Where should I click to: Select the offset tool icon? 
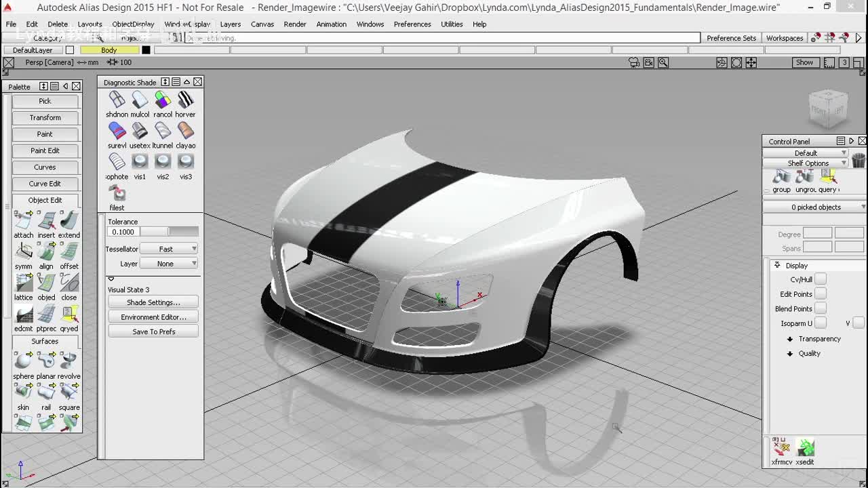tap(69, 251)
